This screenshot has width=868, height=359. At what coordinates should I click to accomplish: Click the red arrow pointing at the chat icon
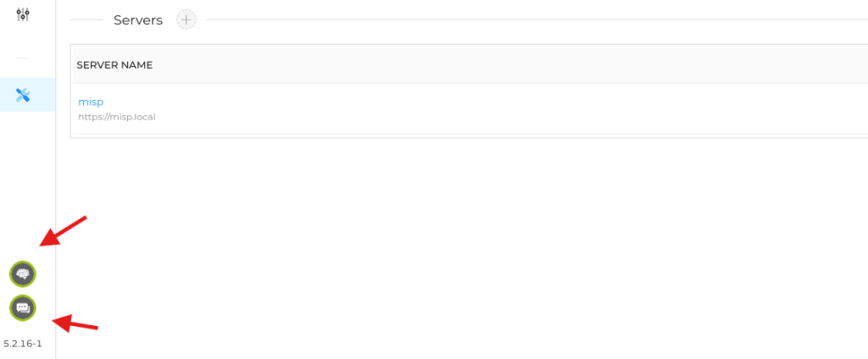click(75, 323)
